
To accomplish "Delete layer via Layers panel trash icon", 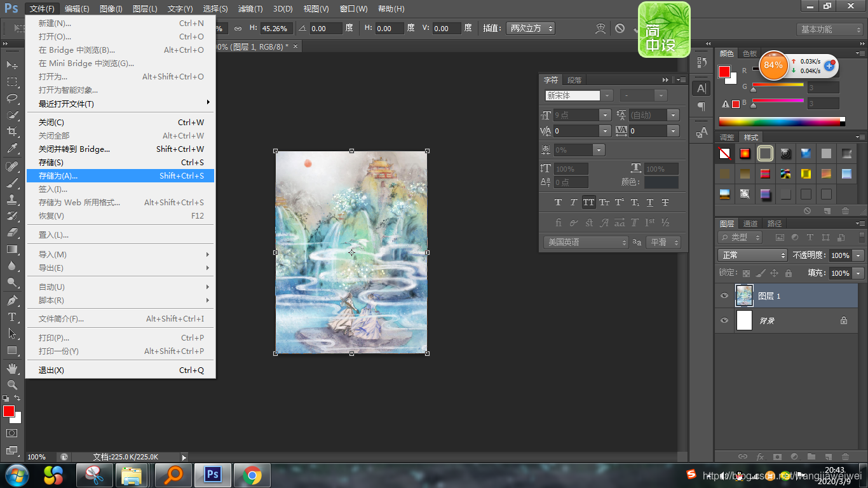I will 845,456.
